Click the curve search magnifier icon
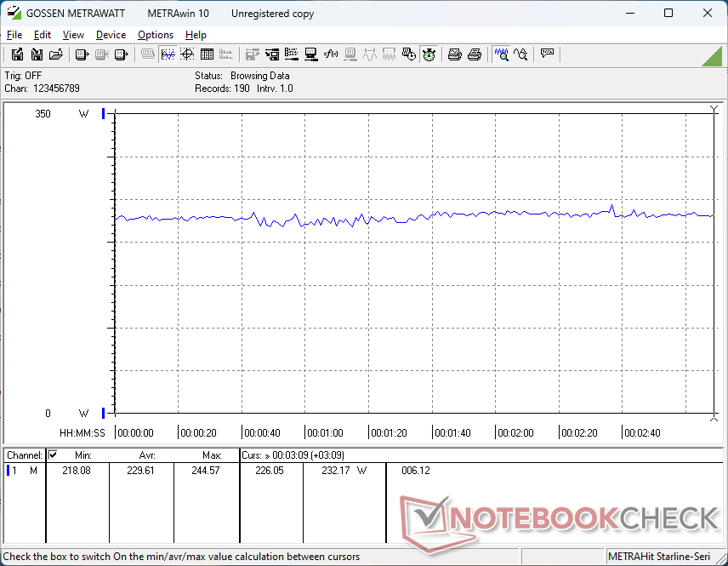 pyautogui.click(x=520, y=54)
